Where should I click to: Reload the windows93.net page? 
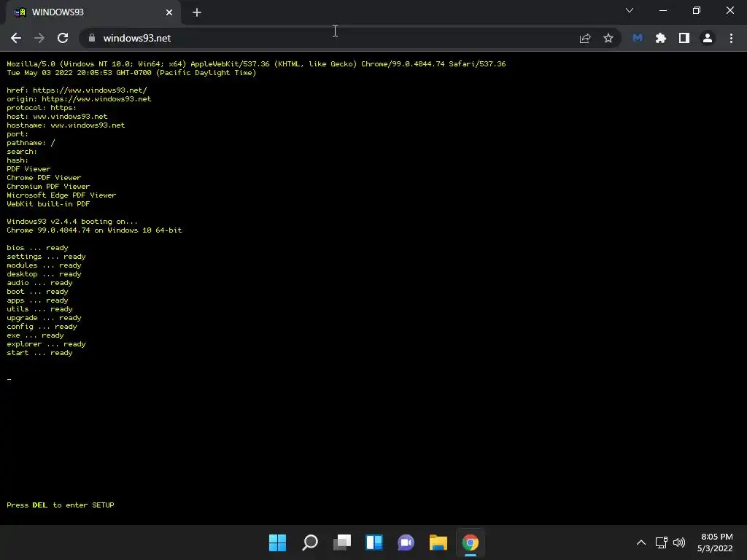click(63, 38)
